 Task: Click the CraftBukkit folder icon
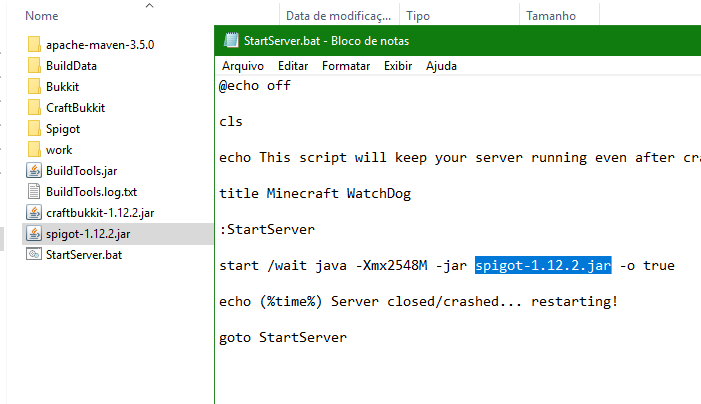pos(34,108)
